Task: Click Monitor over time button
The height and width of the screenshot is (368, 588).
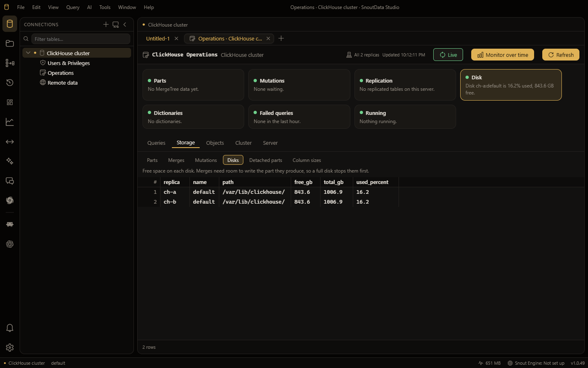Action: click(503, 55)
